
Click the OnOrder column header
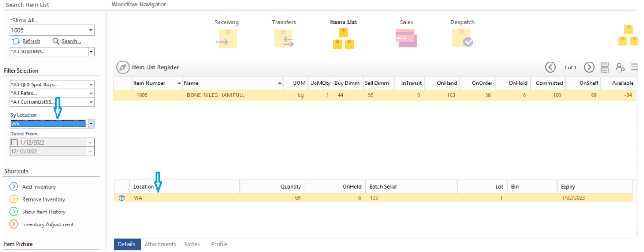(x=477, y=83)
